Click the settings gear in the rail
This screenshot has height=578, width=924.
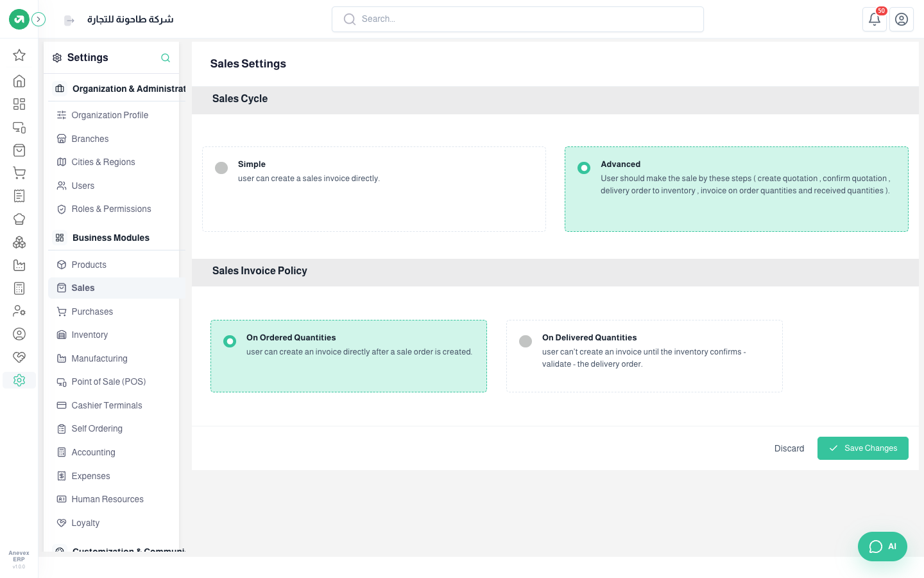pos(19,380)
